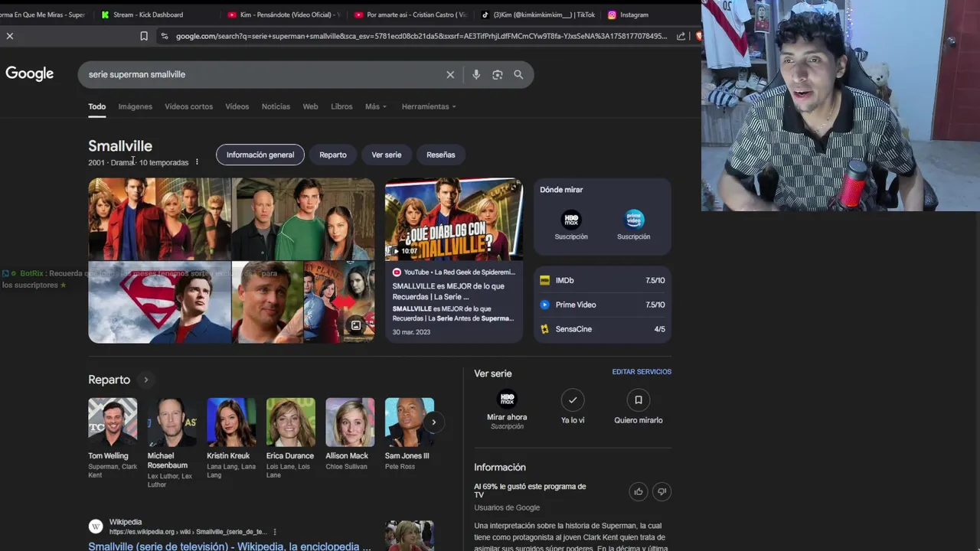Open the Wikipedia Smallville result link

tap(229, 546)
